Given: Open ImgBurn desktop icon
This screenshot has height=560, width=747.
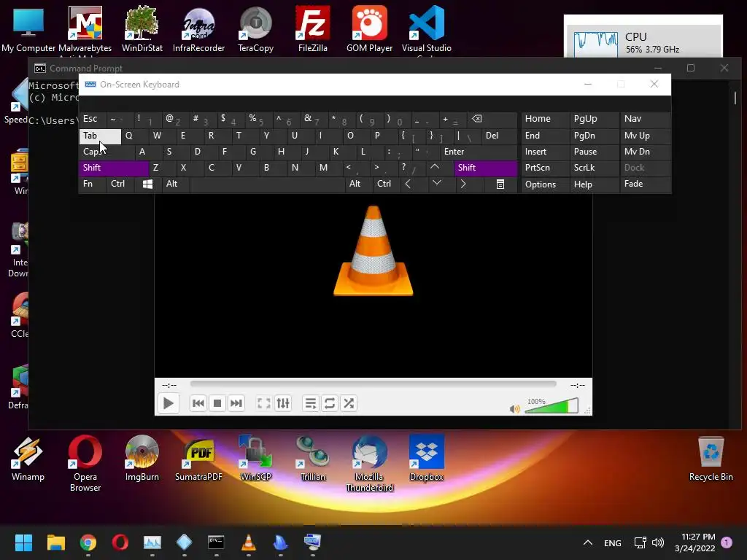Looking at the screenshot, I should point(142,459).
